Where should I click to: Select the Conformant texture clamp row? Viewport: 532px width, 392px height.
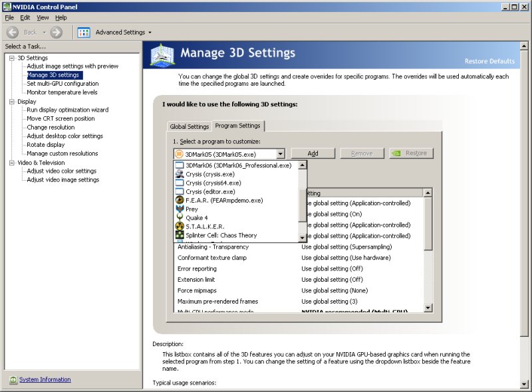(x=299, y=258)
